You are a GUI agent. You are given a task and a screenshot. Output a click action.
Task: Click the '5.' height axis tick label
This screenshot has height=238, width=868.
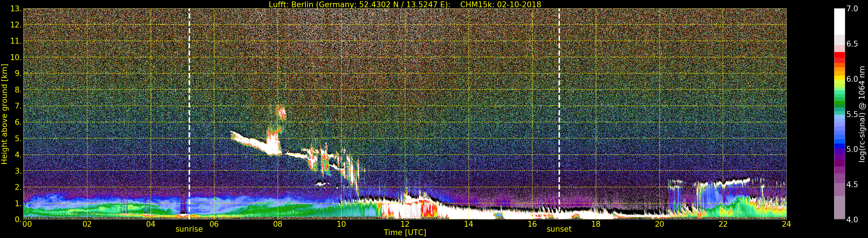pyautogui.click(x=18, y=138)
